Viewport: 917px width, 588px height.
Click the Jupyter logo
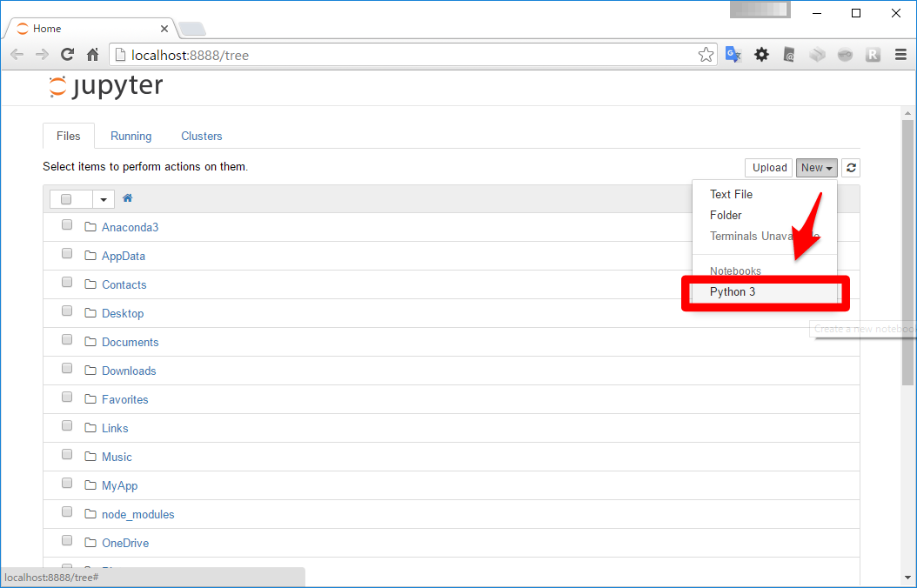point(105,86)
